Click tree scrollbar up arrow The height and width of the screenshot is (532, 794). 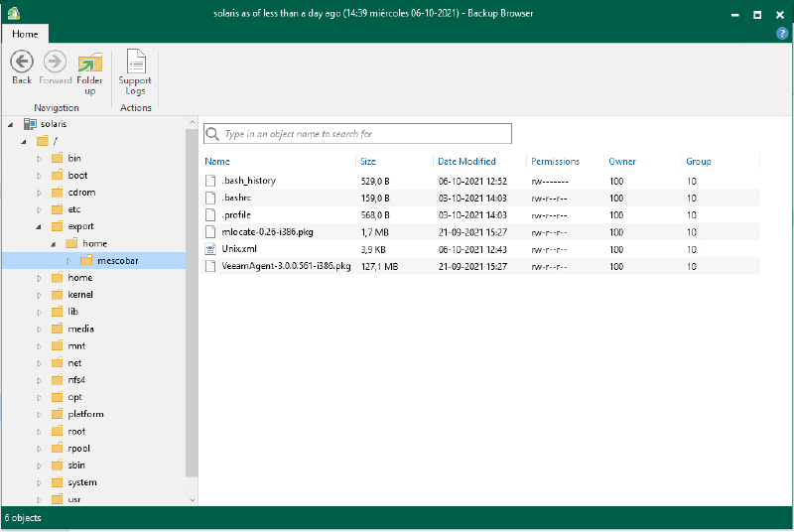click(192, 122)
